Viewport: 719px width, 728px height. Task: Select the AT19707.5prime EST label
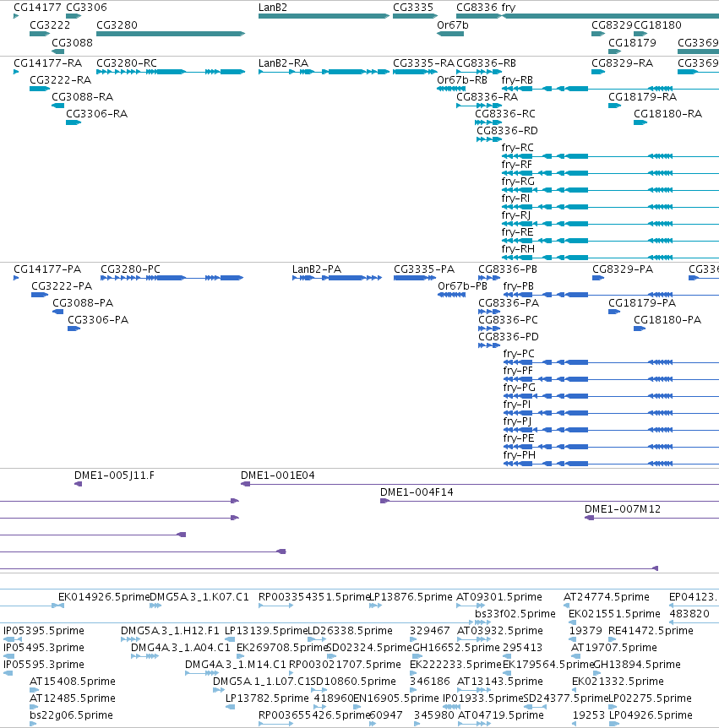614,647
